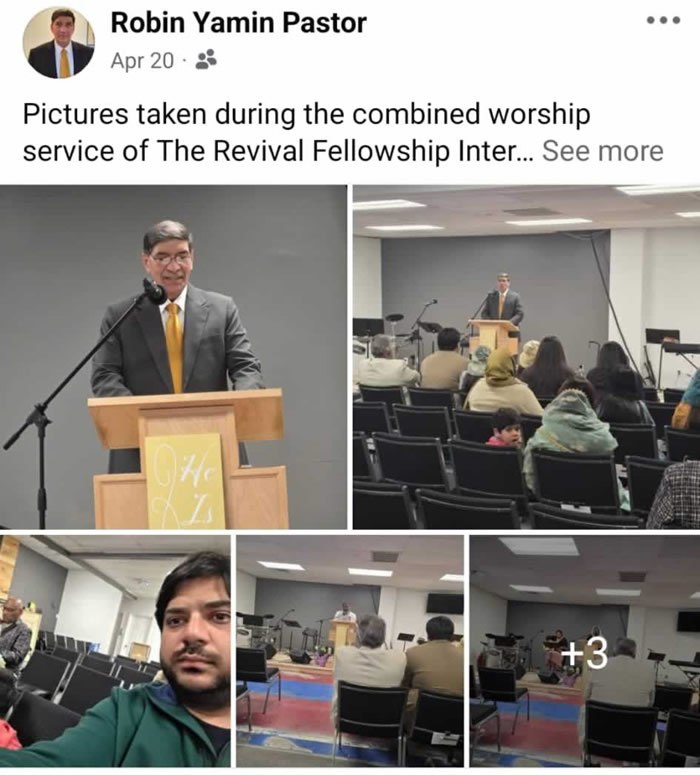Open Robin Yamin Pastor's round profile picture
This screenshot has height=775, width=700.
tap(59, 43)
